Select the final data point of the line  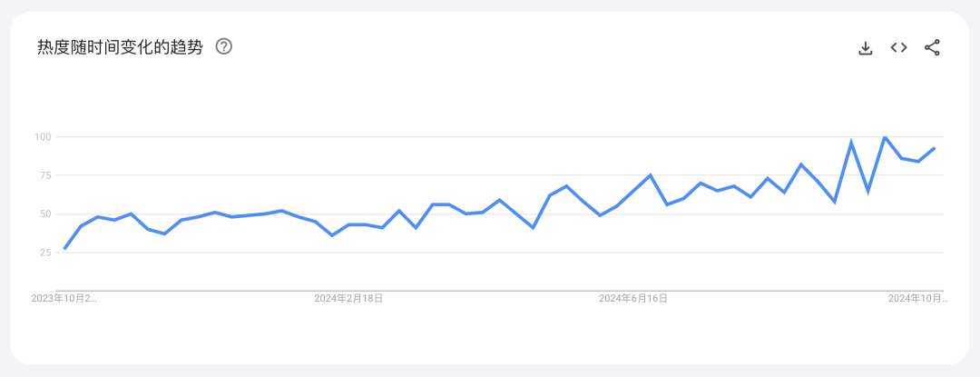(935, 147)
